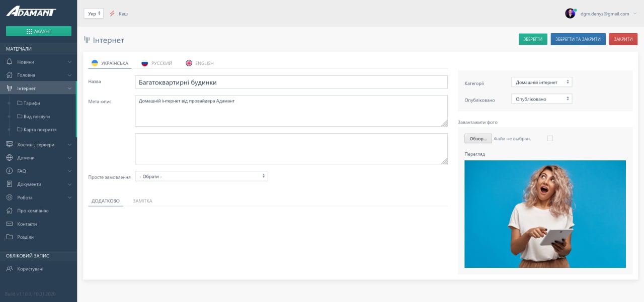Switch to the English tab
Image resolution: width=644 pixels, height=302 pixels.
pyautogui.click(x=200, y=63)
